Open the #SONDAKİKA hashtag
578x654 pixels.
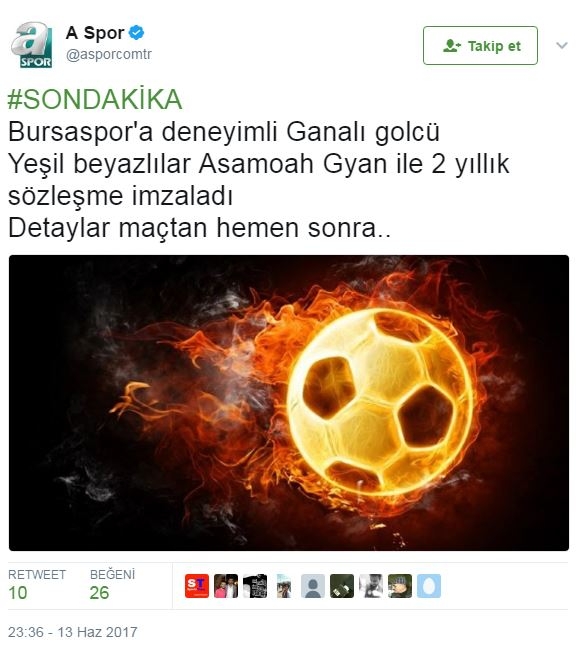pyautogui.click(x=95, y=99)
